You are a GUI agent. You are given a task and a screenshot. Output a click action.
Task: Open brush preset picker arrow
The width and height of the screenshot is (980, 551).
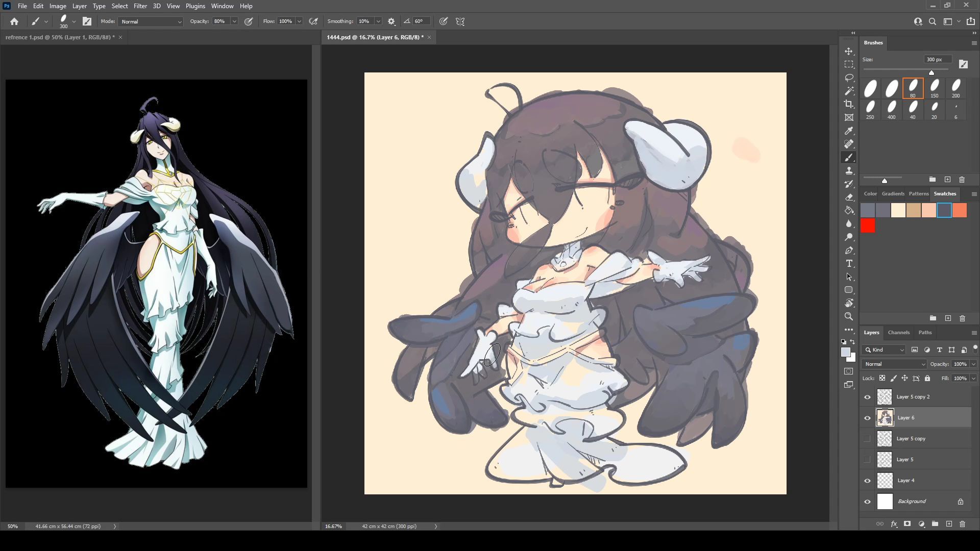(74, 21)
